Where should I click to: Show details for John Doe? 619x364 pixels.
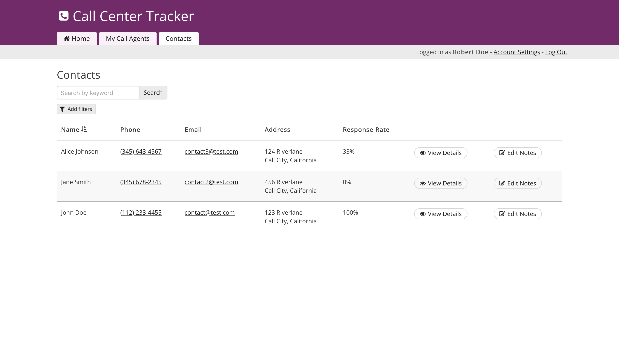click(440, 214)
